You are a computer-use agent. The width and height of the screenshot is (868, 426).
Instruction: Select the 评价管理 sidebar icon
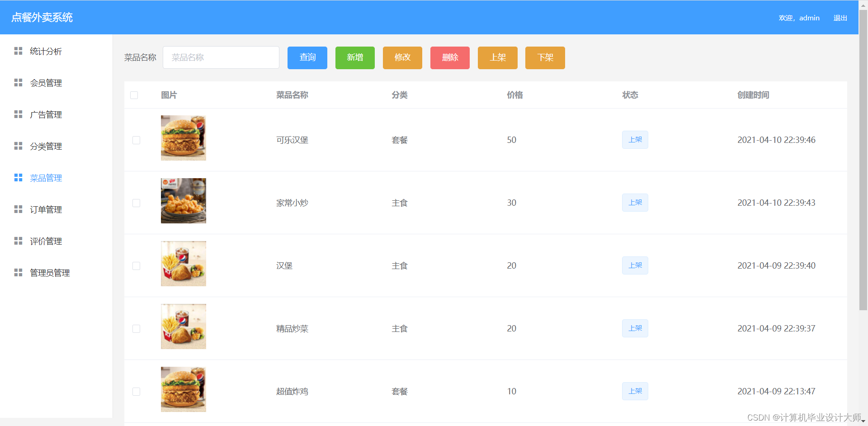18,241
